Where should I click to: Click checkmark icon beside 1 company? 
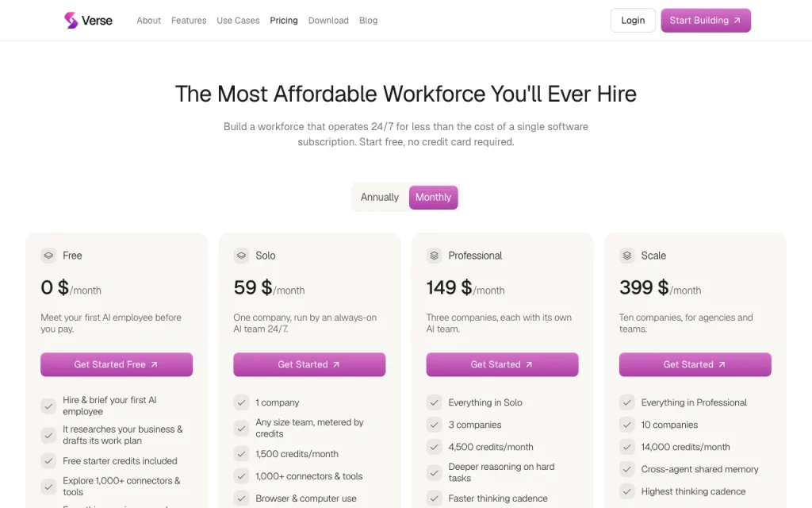(241, 402)
